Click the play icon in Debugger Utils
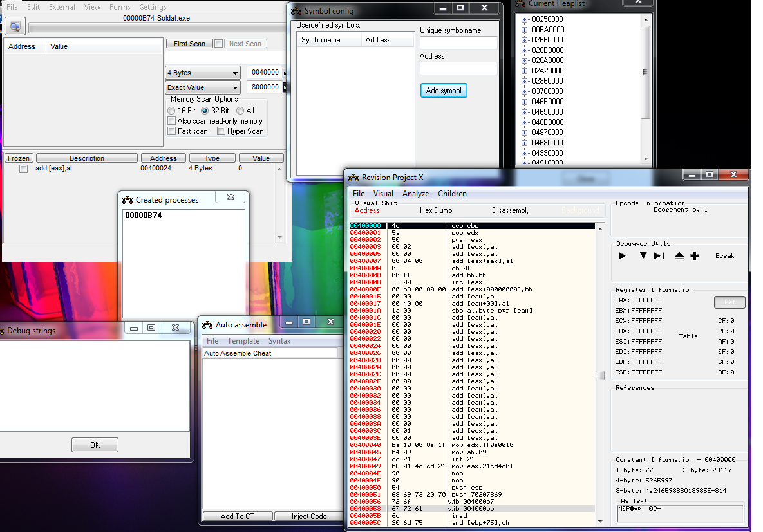763x532 pixels. tap(623, 256)
